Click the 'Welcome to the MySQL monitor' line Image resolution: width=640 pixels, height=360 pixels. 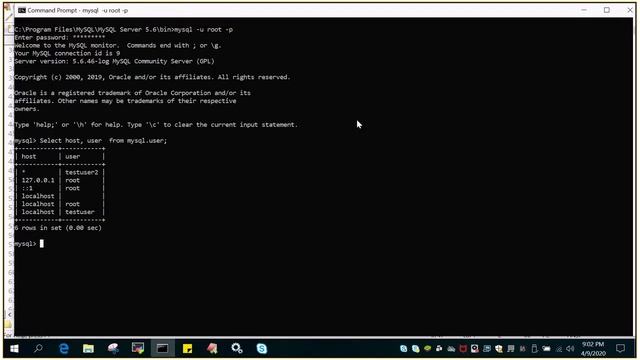click(118, 45)
